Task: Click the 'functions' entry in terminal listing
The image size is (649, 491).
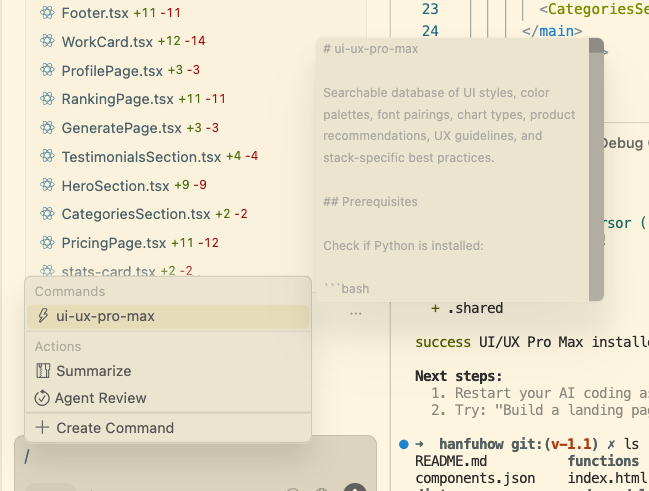Action: tap(603, 461)
